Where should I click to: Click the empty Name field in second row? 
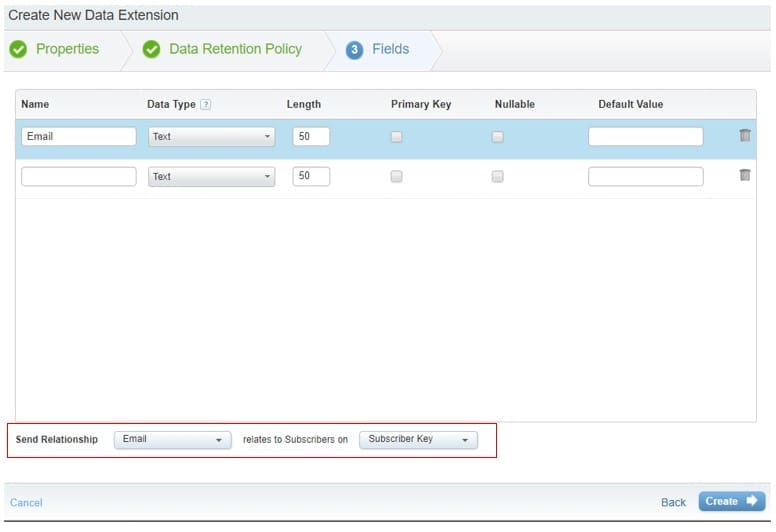pos(78,176)
